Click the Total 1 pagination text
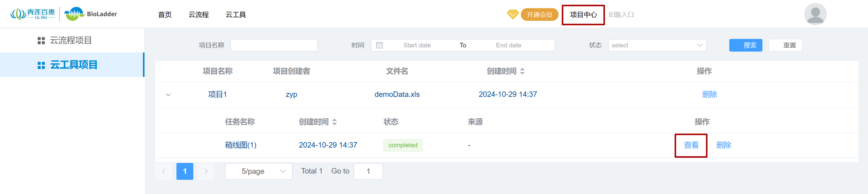Image resolution: width=868 pixels, height=194 pixels. pos(312,171)
